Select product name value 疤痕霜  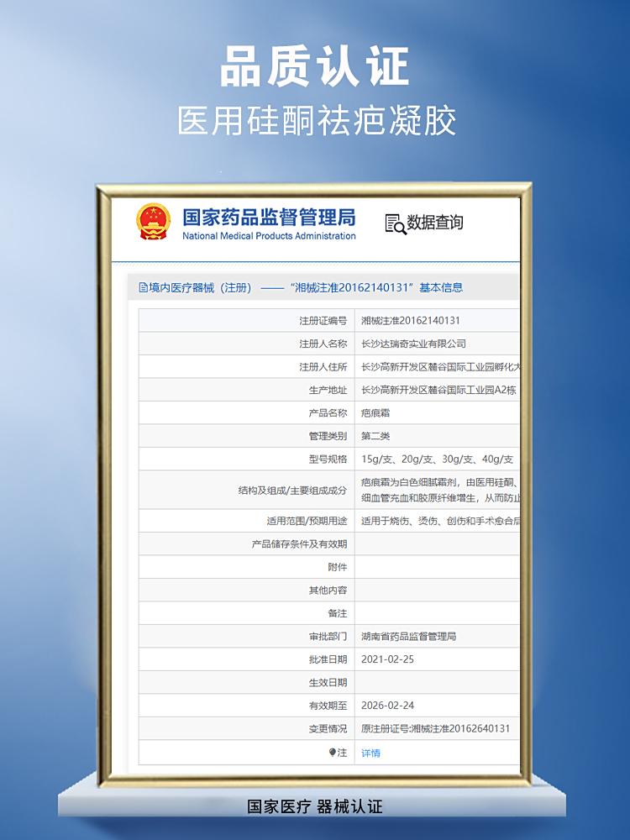coord(375,413)
